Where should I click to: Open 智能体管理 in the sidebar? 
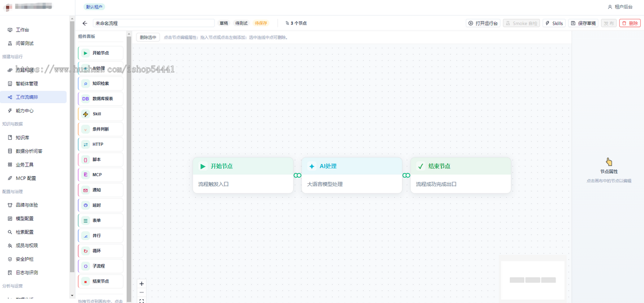(33, 83)
